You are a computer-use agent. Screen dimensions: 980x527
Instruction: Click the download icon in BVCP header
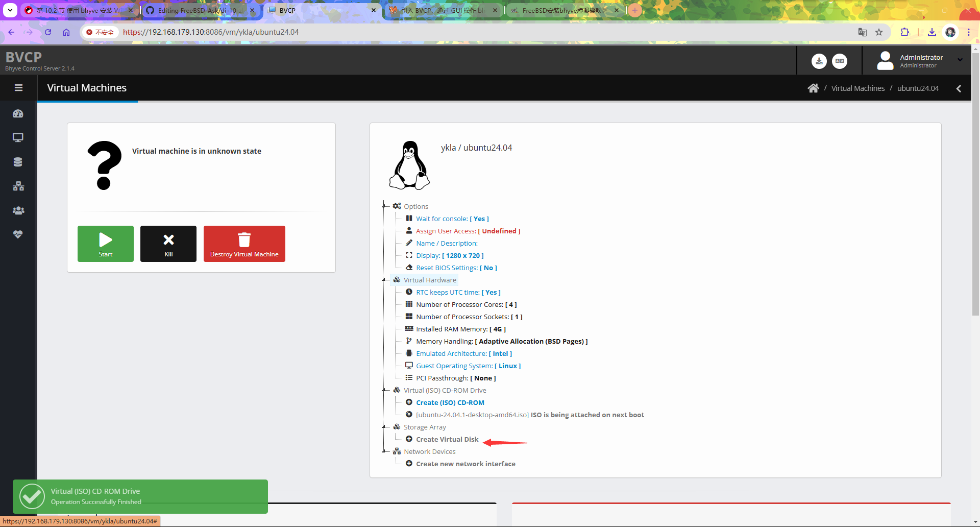pyautogui.click(x=819, y=61)
